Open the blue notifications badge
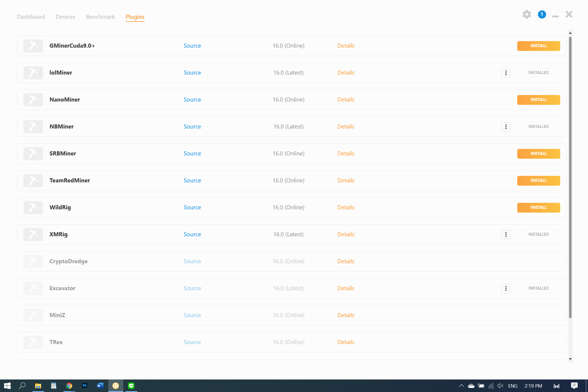The width and height of the screenshot is (588, 392). 542,14
